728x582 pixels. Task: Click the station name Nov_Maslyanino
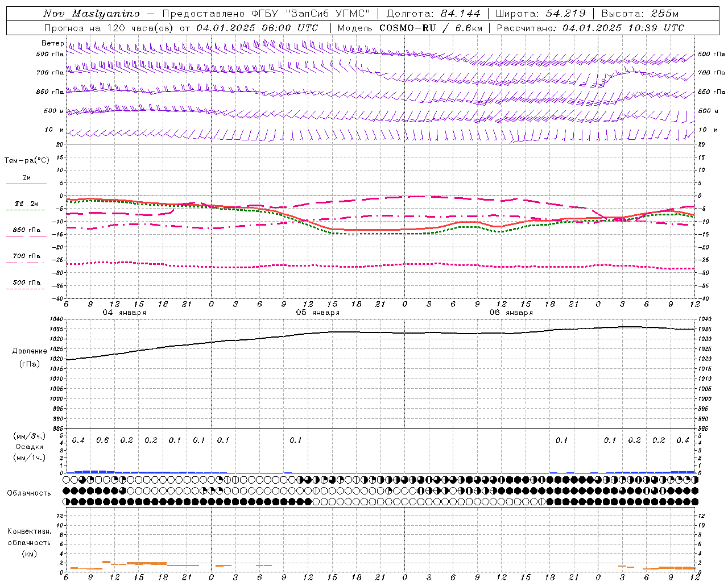(91, 14)
